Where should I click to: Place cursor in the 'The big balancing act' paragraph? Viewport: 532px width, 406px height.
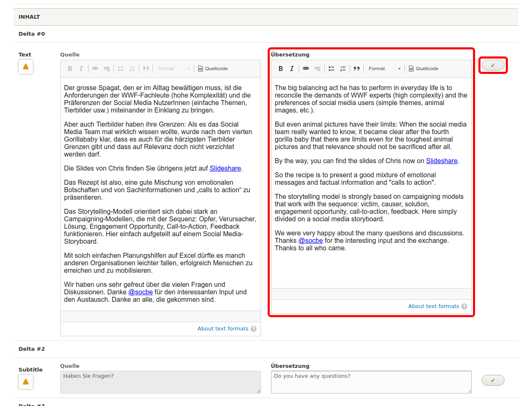point(371,99)
